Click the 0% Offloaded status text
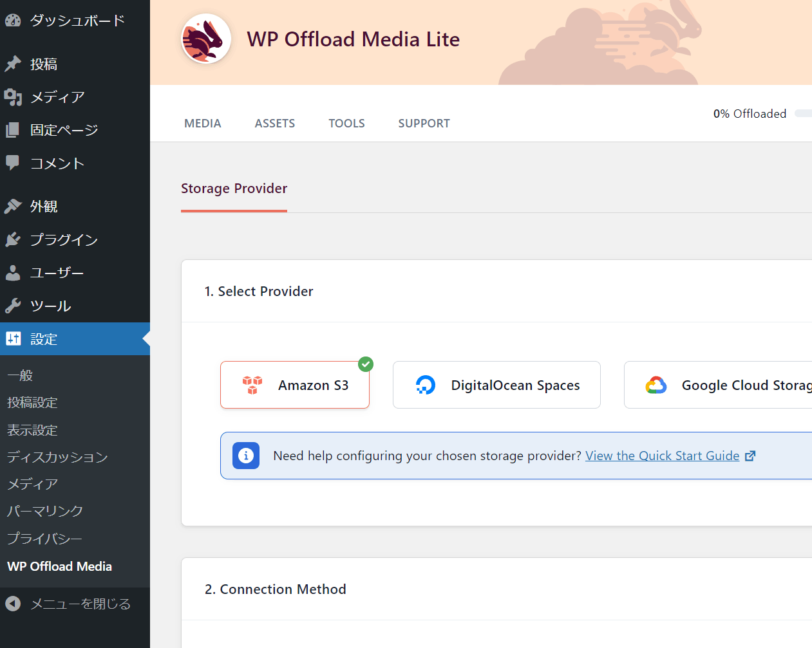The height and width of the screenshot is (648, 812). click(x=750, y=114)
